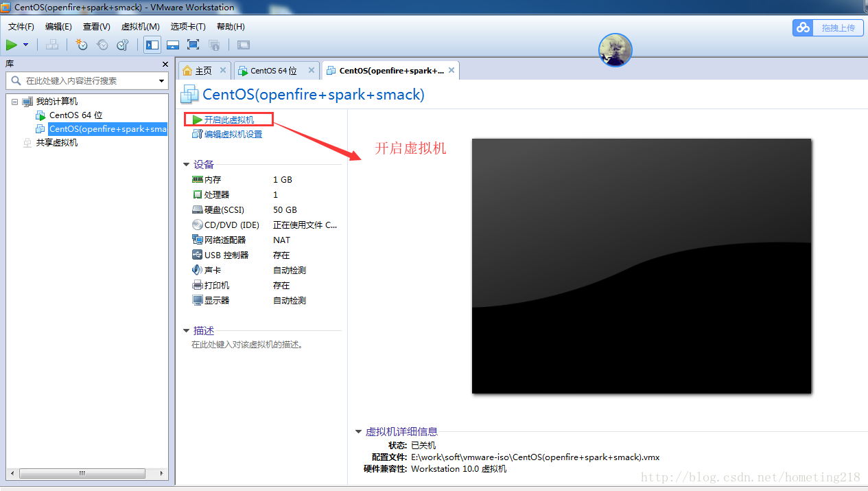Viewport: 868px width, 491px height.
Task: Click the 正在使用文件 C... CD/DVD value
Action: coord(305,225)
